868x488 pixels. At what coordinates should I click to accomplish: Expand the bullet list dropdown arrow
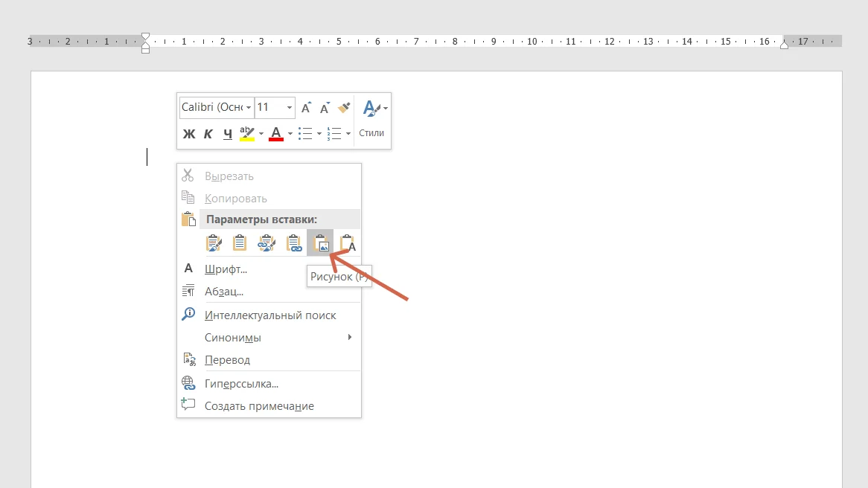(319, 134)
